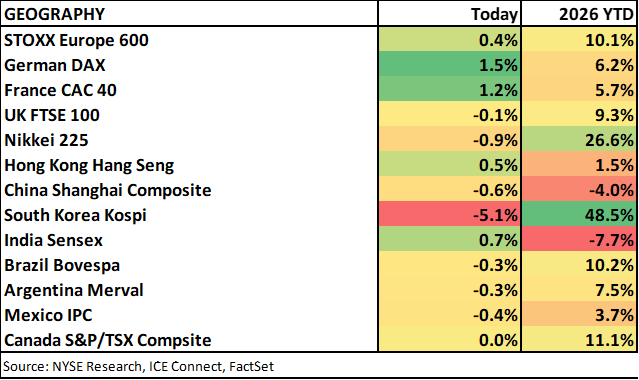Select China Shanghai Composite YTD -4.0% cell
This screenshot has height=380, width=639.
[579, 190]
